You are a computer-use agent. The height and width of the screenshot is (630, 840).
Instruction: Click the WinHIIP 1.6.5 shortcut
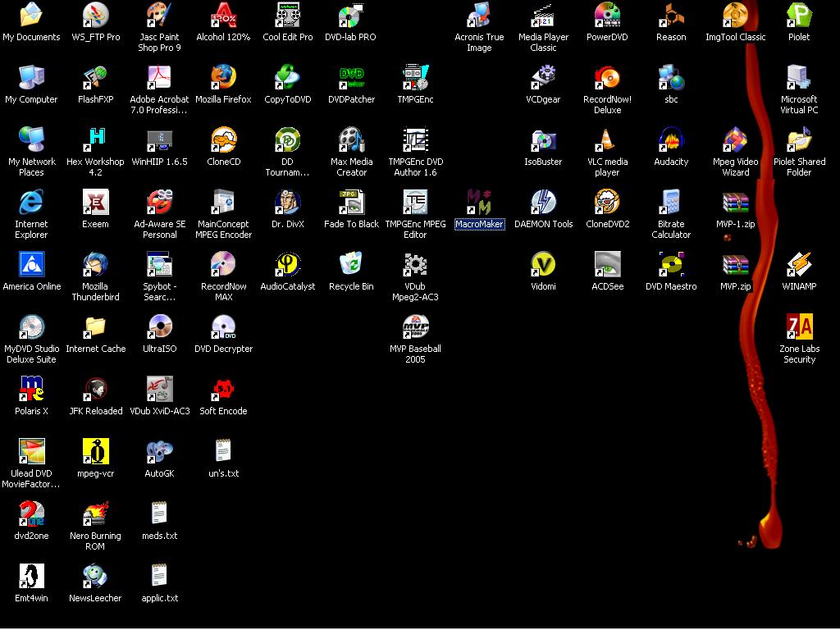pos(160,139)
